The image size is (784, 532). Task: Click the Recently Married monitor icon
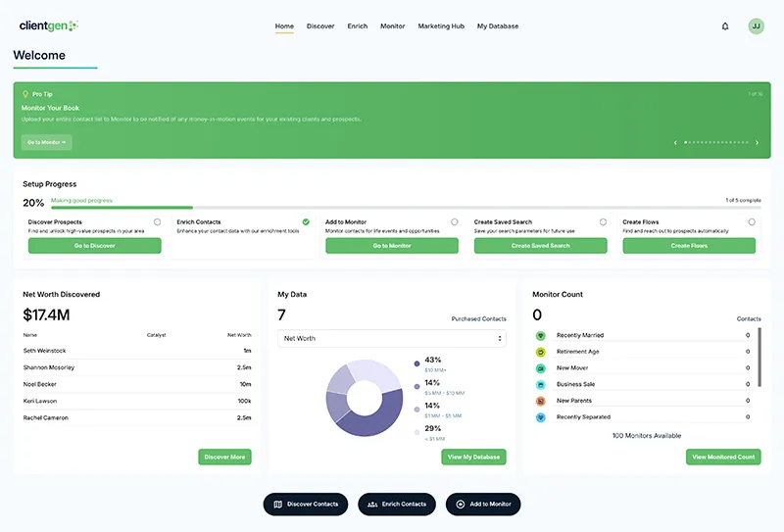point(540,335)
